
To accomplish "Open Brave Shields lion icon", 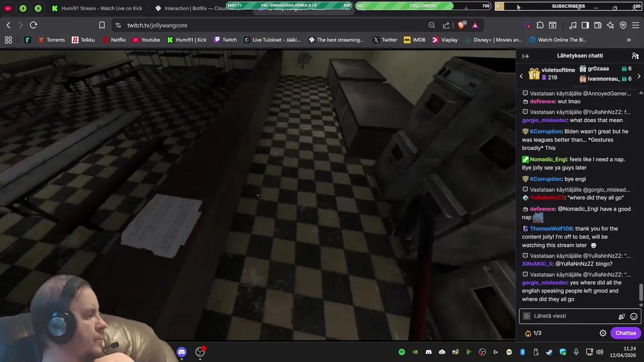I will coord(461,25).
